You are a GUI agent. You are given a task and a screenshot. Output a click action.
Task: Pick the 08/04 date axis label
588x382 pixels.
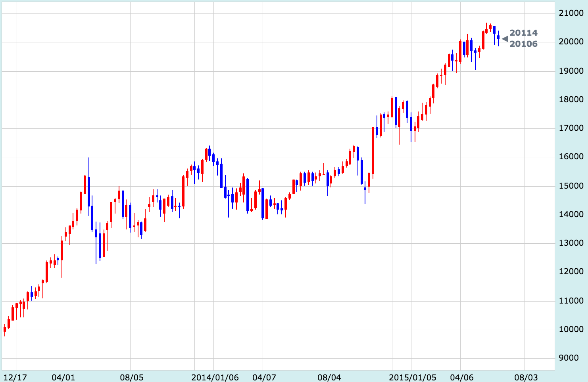[x=329, y=377]
